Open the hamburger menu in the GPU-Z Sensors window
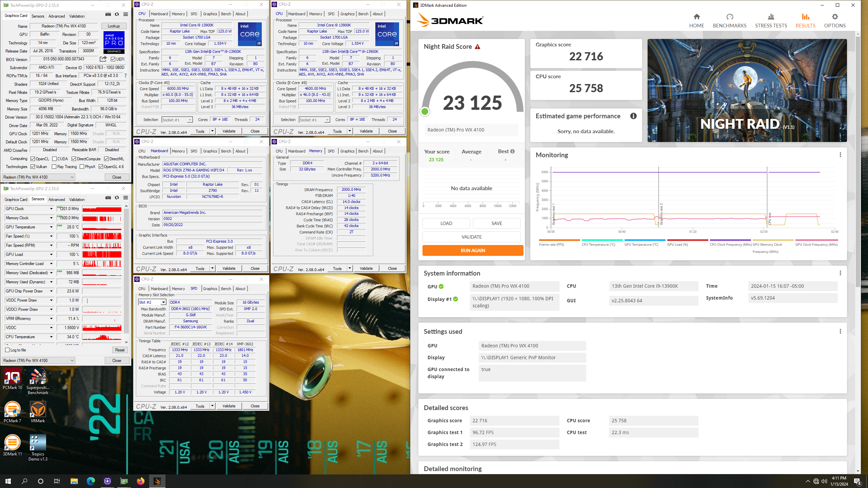The width and height of the screenshot is (868, 488). (x=125, y=198)
